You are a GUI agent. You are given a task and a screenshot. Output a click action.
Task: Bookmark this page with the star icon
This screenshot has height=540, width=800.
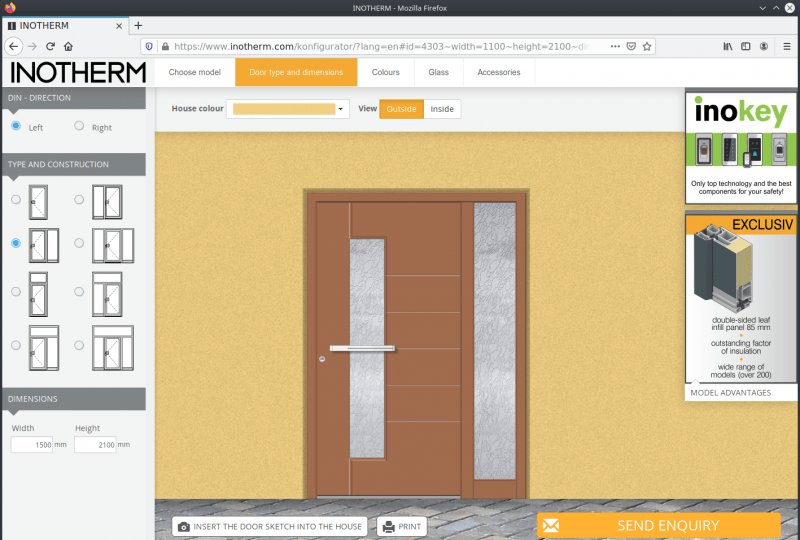coord(647,46)
